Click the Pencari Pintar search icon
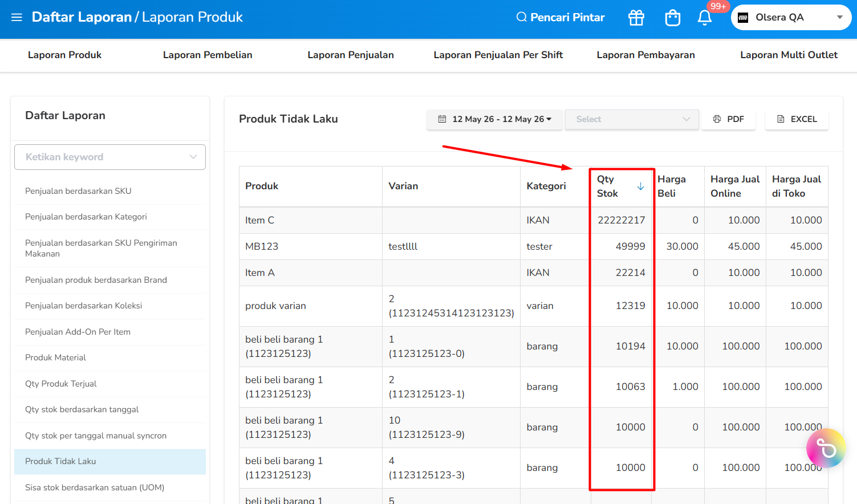 521,17
